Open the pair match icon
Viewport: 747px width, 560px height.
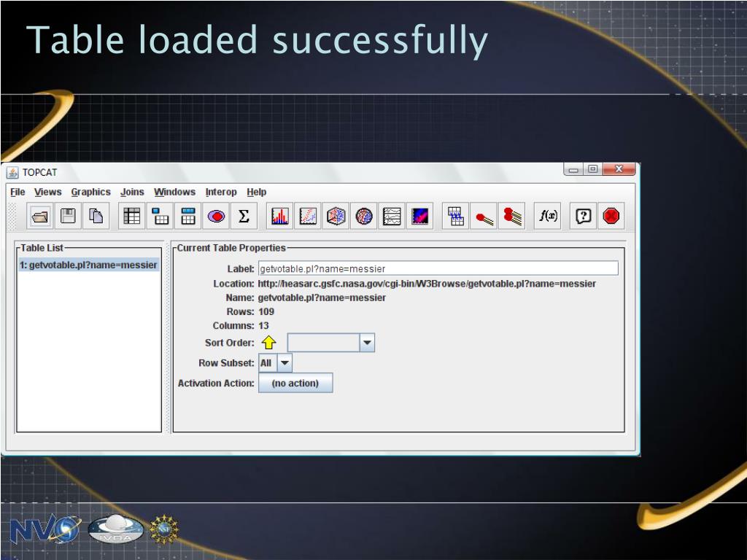click(484, 217)
